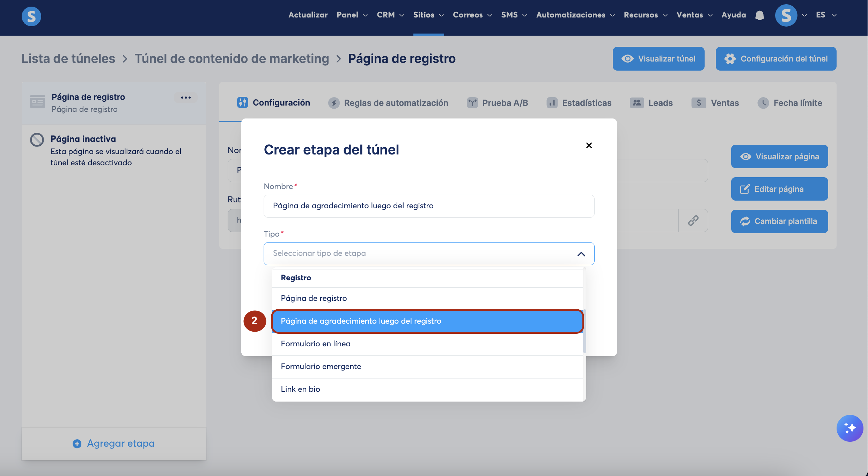Open the Reglas de automatización tab
This screenshot has width=868, height=476.
point(388,103)
